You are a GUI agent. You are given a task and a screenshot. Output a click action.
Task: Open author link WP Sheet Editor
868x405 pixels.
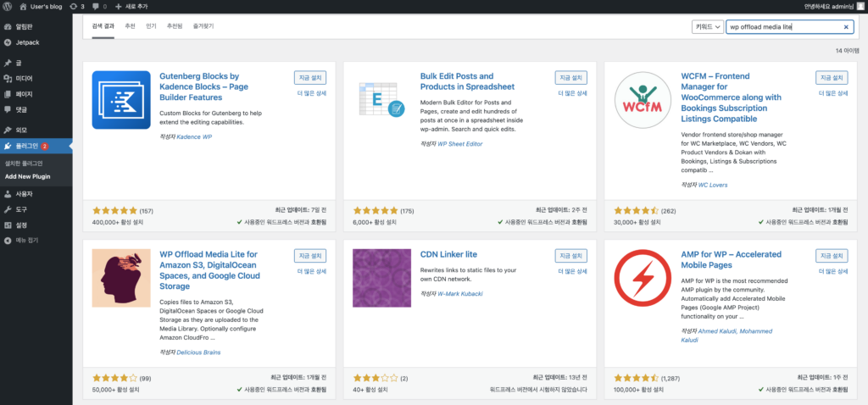click(x=460, y=144)
